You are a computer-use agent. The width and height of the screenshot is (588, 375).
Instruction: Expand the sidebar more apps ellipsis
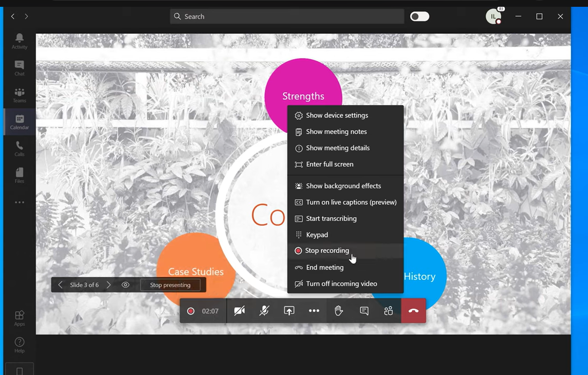pos(19,202)
